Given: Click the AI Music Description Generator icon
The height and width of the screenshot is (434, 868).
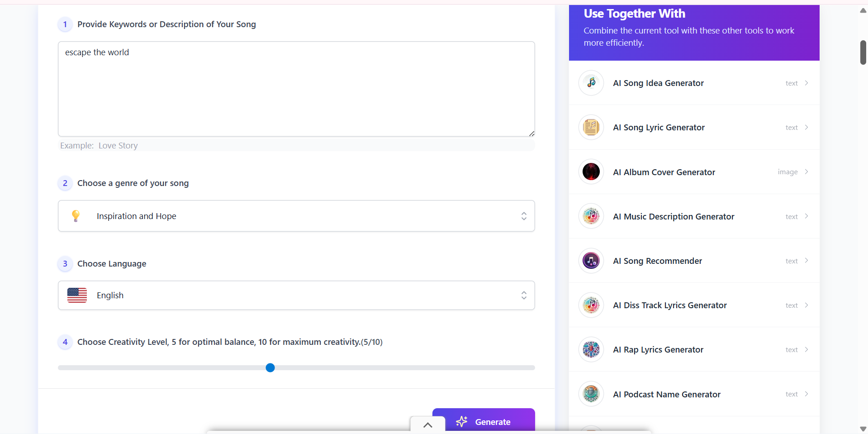Looking at the screenshot, I should pos(591,216).
